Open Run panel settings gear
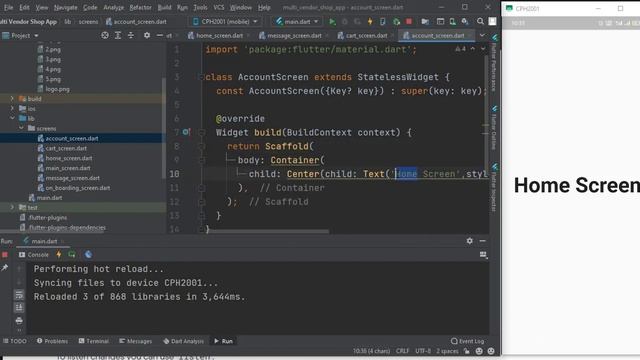This screenshot has width=640, height=360. click(469, 241)
